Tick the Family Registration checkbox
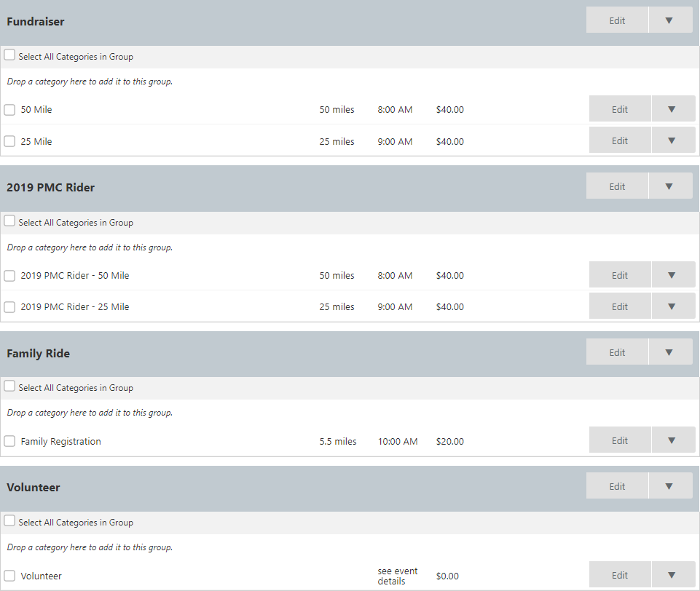The width and height of the screenshot is (700, 591). click(x=9, y=441)
